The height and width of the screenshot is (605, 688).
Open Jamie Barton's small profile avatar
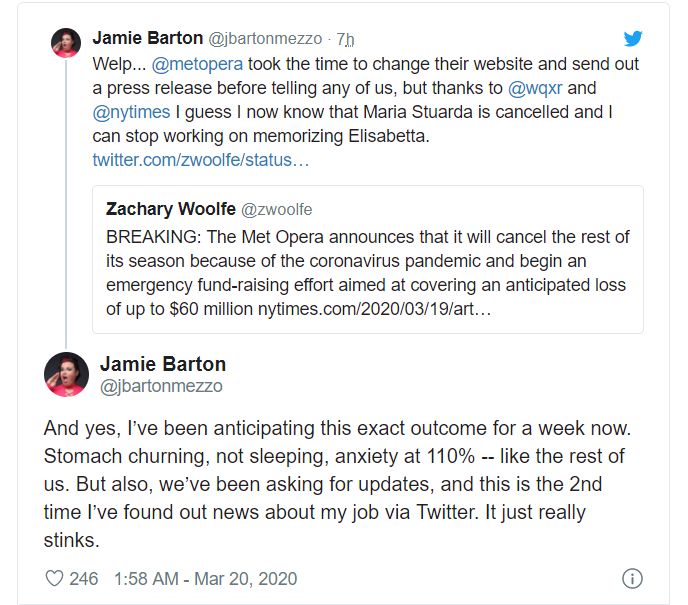pyautogui.click(x=66, y=43)
